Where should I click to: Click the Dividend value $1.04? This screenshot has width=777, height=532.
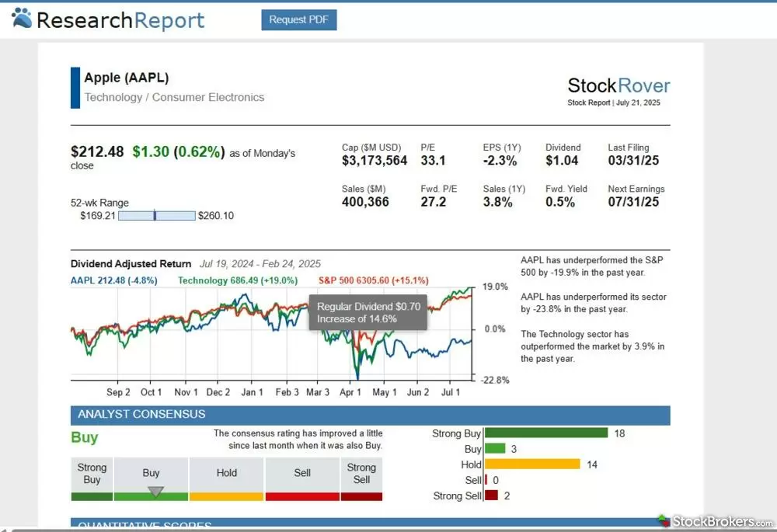[562, 161]
